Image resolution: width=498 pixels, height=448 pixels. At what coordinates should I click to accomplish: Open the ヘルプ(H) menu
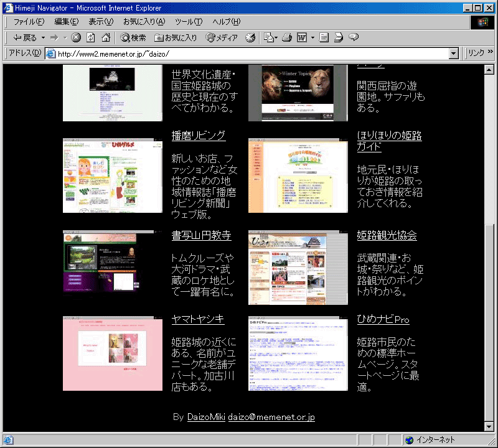[227, 22]
